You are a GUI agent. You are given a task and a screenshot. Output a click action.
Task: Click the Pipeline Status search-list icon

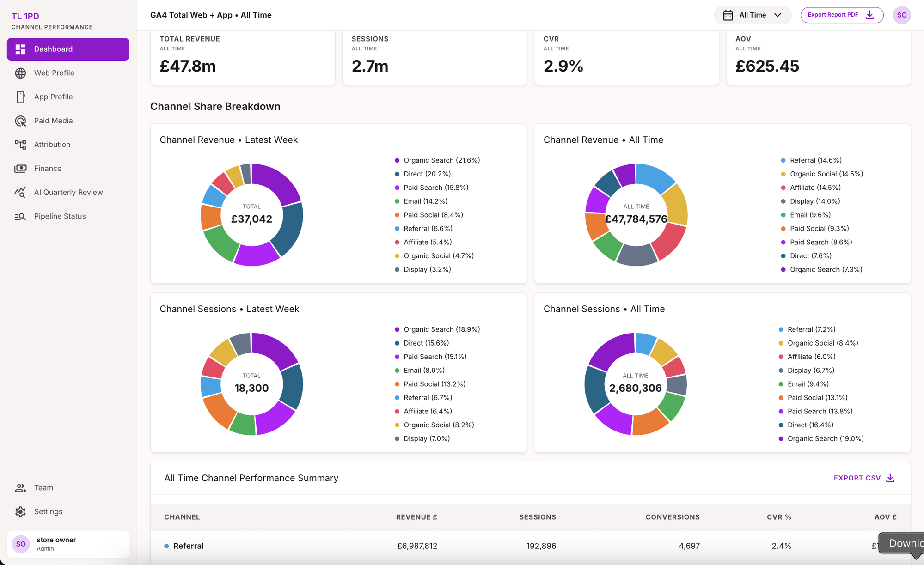point(20,217)
